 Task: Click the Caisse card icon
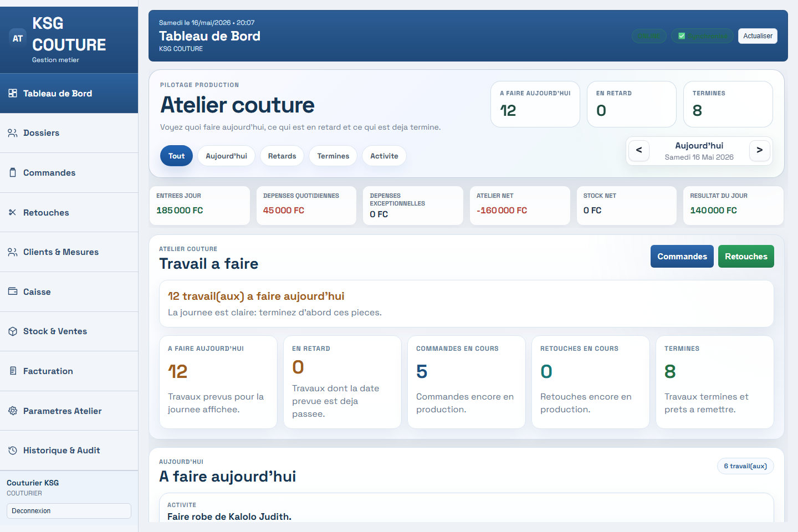(13, 291)
